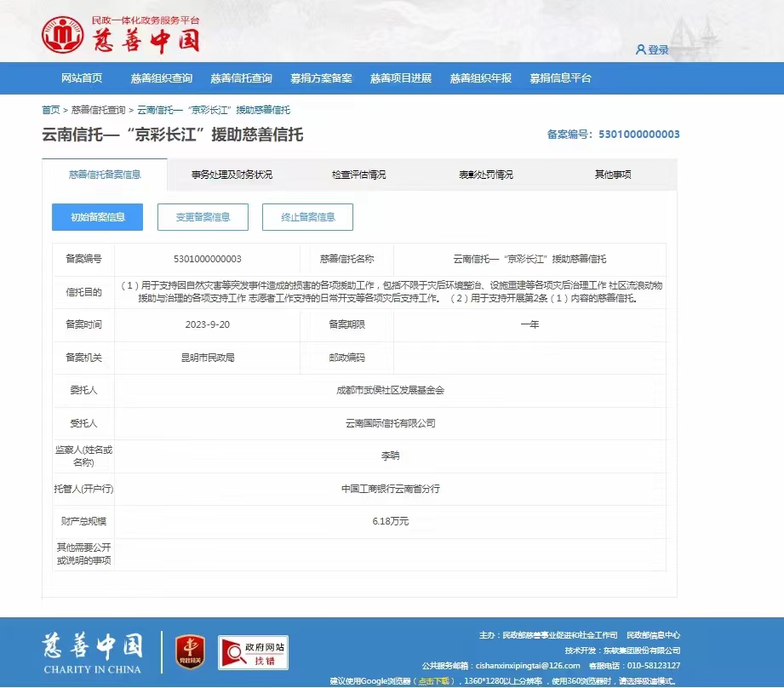Viewport: 784px width, 688px height.
Task: Click the 政府网站找错 badge
Action: tap(254, 652)
